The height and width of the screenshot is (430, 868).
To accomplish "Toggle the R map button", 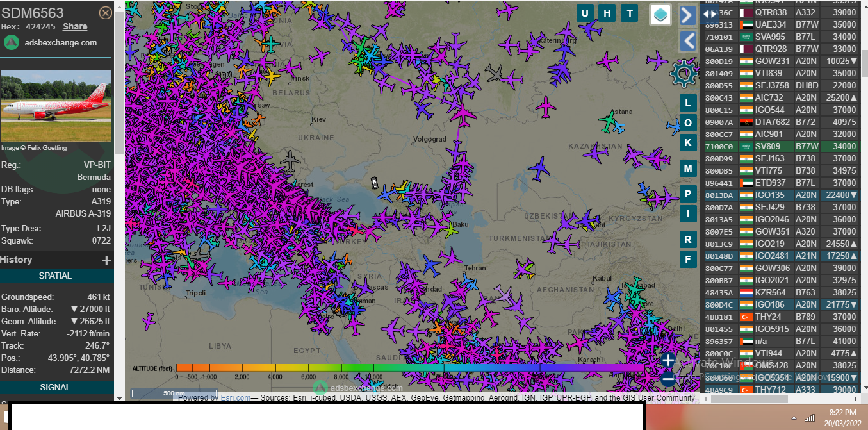I will coord(688,239).
